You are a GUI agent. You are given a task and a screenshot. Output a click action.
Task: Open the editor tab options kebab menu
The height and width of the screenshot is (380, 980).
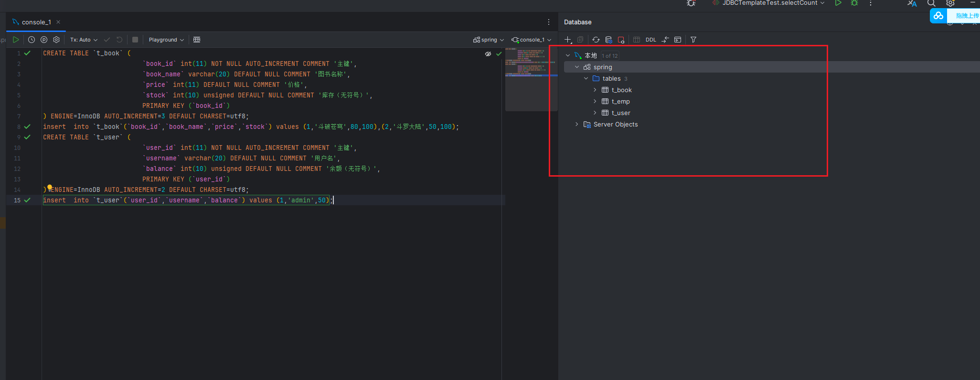548,22
